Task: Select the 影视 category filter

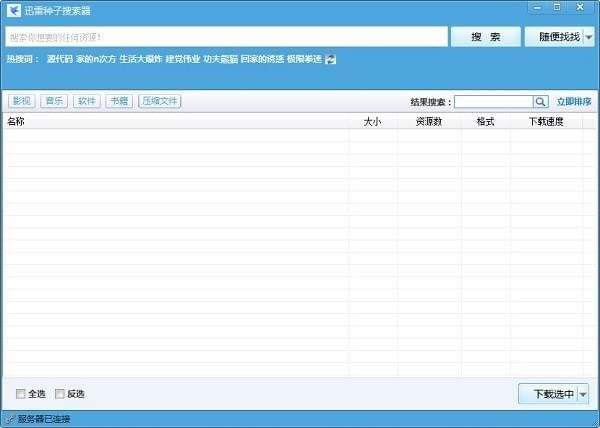Action: [21, 101]
